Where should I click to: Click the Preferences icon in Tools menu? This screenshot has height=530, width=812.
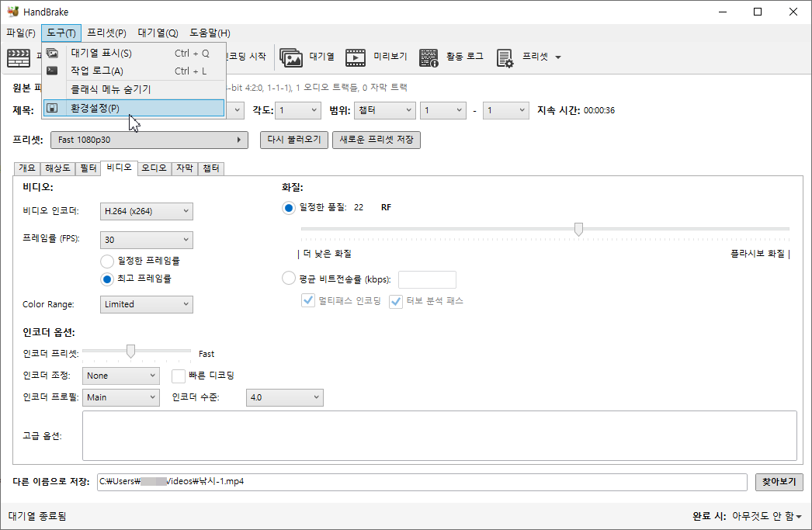pyautogui.click(x=52, y=108)
